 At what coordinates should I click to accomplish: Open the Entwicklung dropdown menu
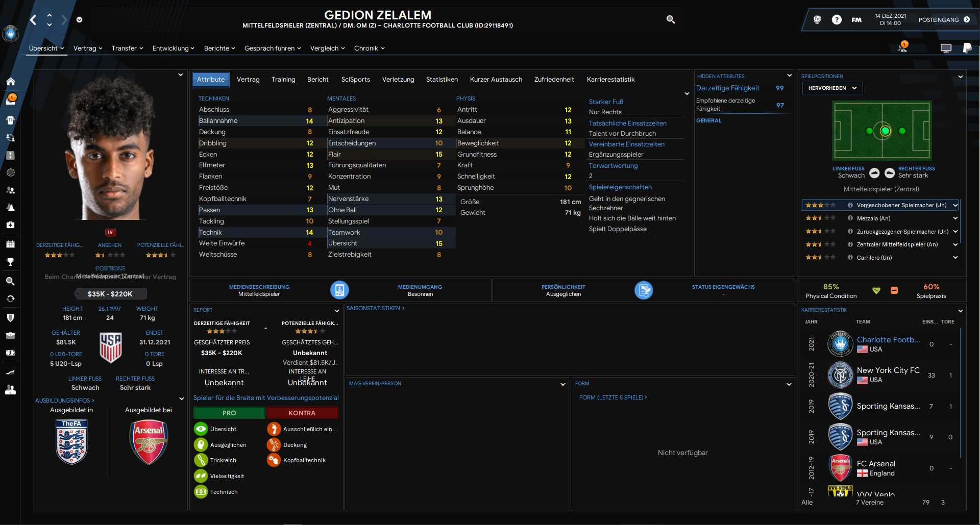(174, 48)
